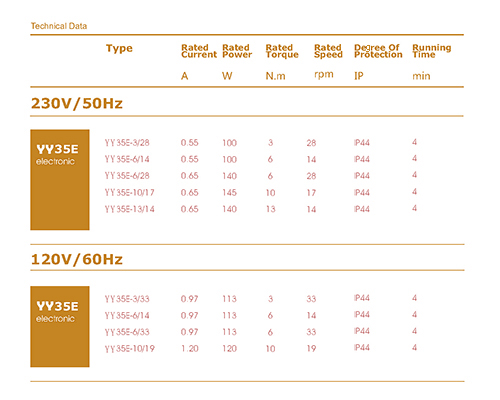Select type 'YY35E-3/28'

127,143
